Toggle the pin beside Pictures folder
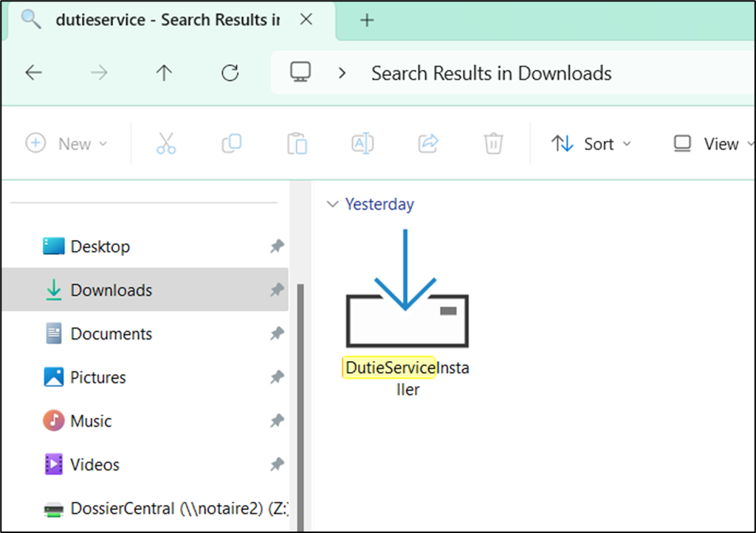The image size is (756, 533). pyautogui.click(x=277, y=377)
